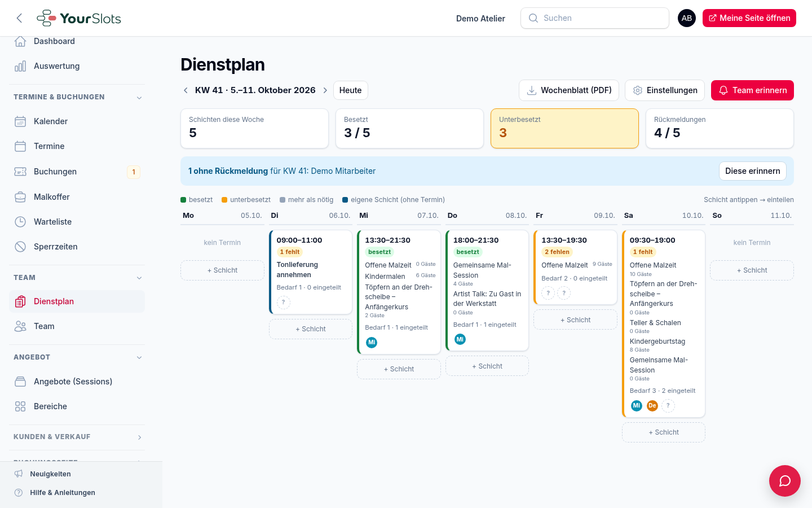Screen dimensions: 812x508
Task: Click the MI avatar on Thursday's shift
Action: [460, 339]
